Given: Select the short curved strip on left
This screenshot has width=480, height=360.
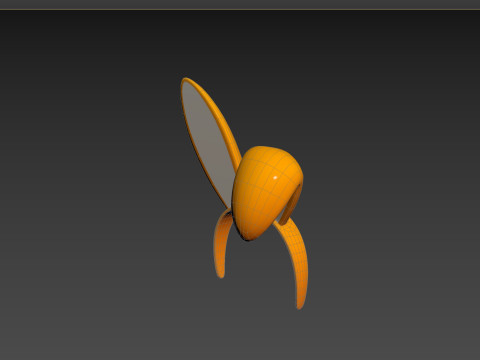Looking at the screenshot, I should [222, 243].
